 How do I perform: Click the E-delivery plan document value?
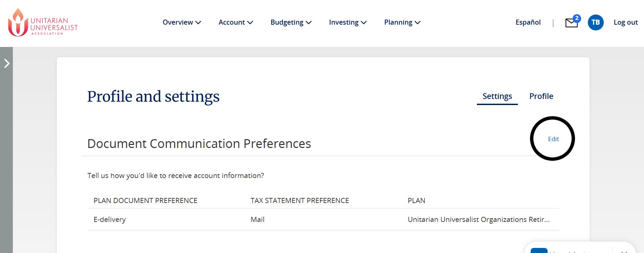point(110,220)
